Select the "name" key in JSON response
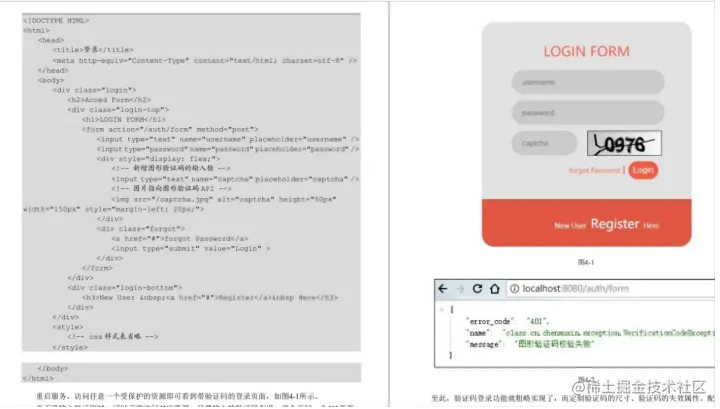Viewport: 720px width, 409px height. [x=478, y=333]
